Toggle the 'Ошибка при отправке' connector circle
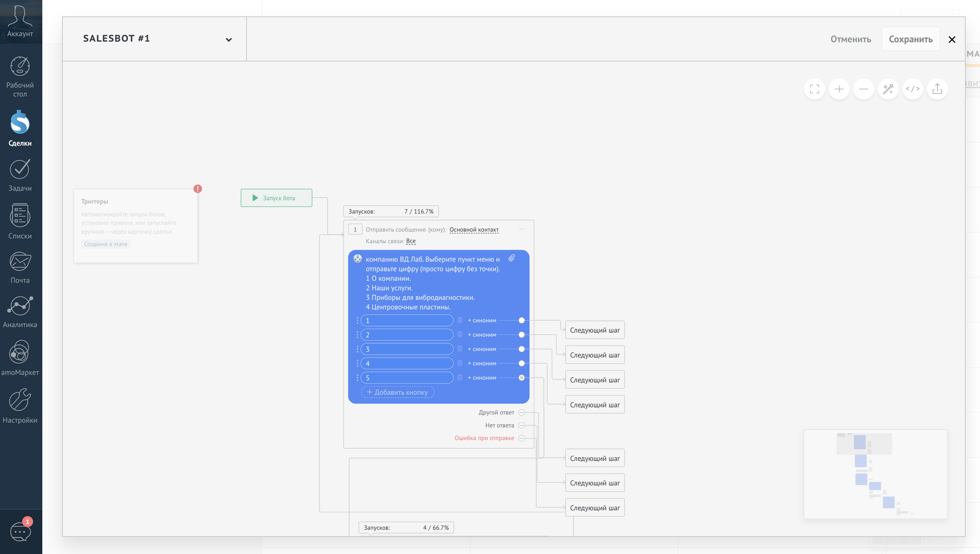The width and height of the screenshot is (980, 554). click(522, 438)
